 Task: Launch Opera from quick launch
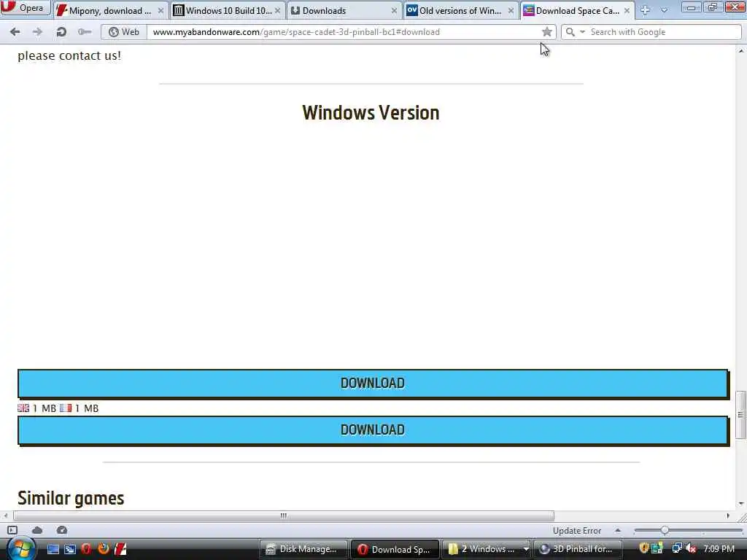tap(86, 549)
